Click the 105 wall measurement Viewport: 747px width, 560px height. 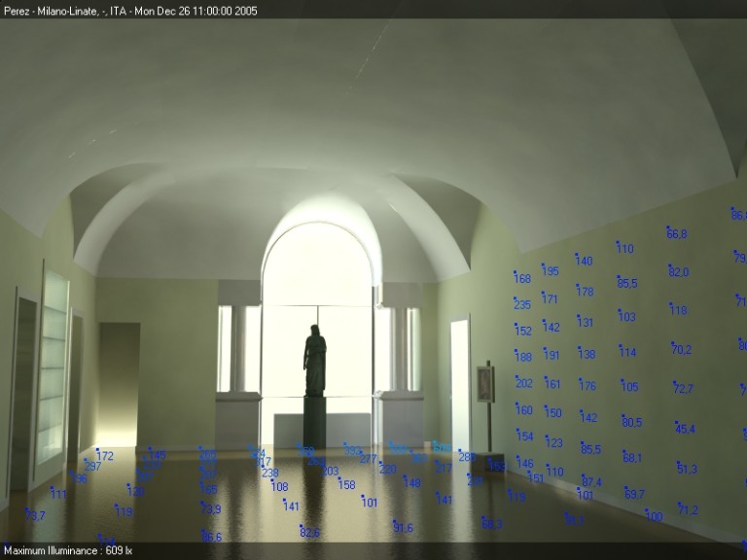point(629,386)
